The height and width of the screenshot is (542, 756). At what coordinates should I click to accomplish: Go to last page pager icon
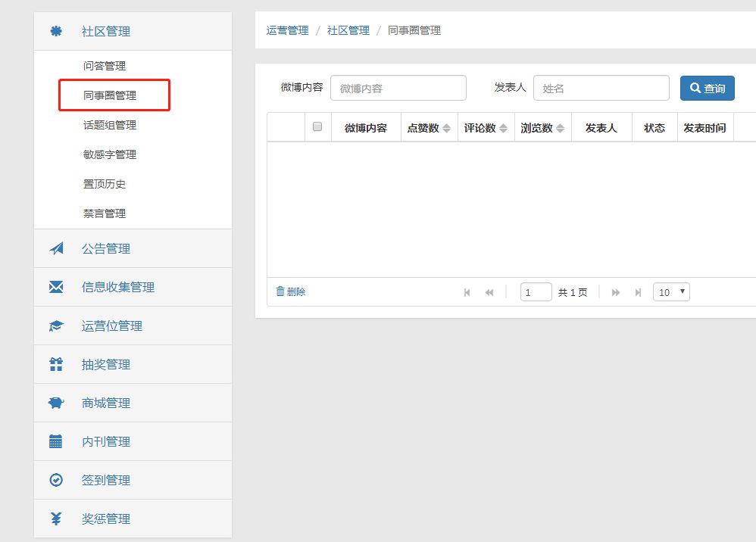point(639,292)
